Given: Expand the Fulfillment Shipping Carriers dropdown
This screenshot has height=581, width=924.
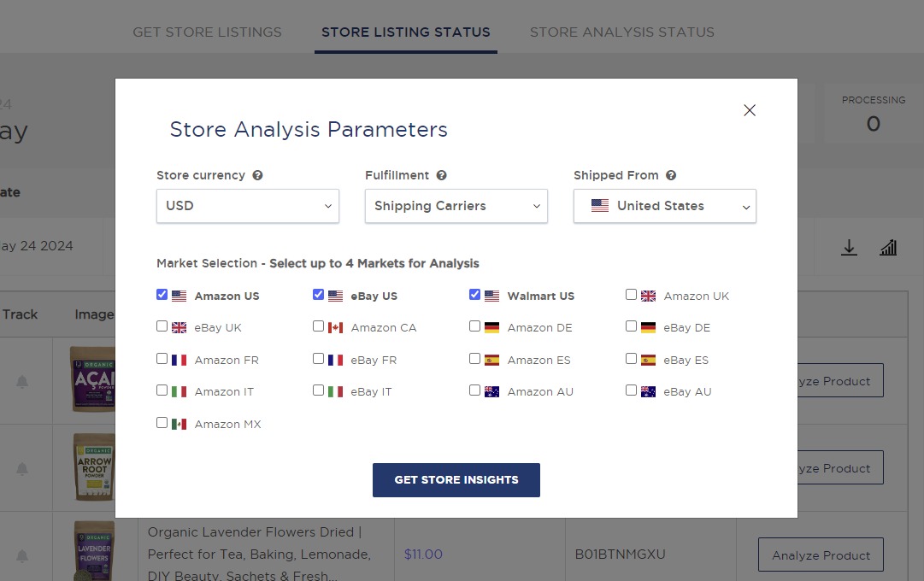Looking at the screenshot, I should click(456, 206).
